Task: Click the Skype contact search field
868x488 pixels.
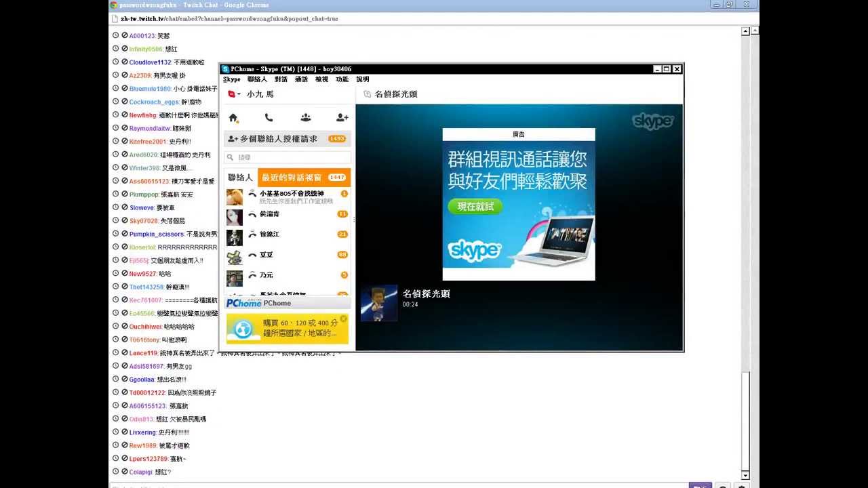Action: 288,157
